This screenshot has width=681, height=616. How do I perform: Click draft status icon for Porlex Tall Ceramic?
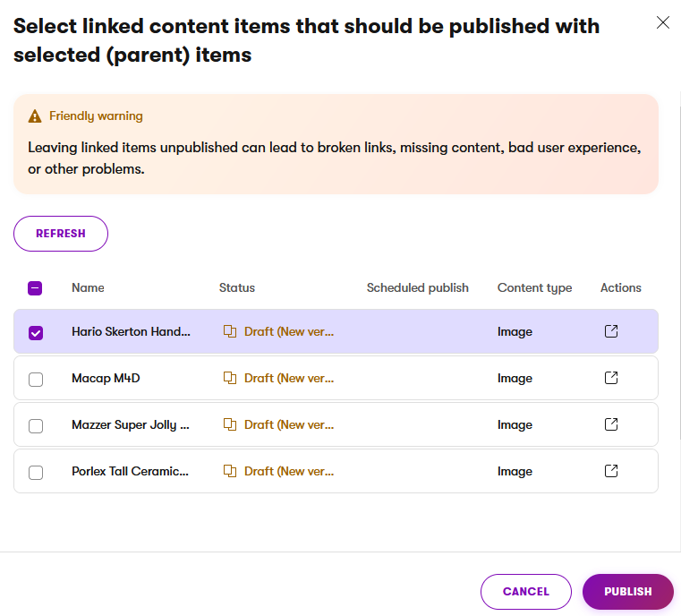[x=230, y=471]
